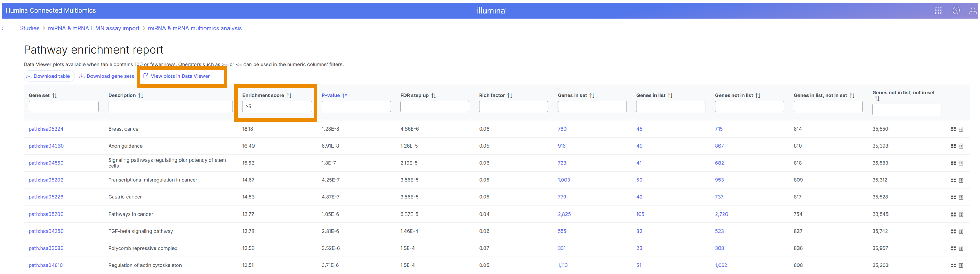Focus the Description filter input field
The height and width of the screenshot is (274, 980).
pyautogui.click(x=170, y=107)
